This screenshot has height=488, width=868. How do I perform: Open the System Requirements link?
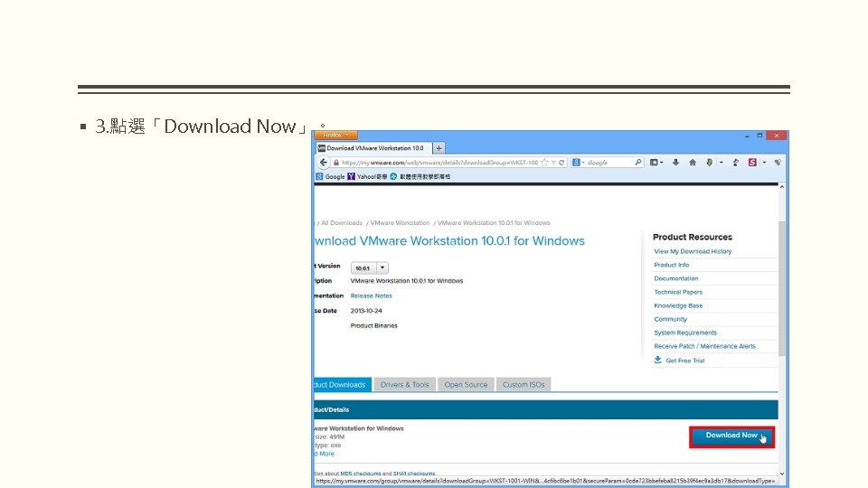685,333
